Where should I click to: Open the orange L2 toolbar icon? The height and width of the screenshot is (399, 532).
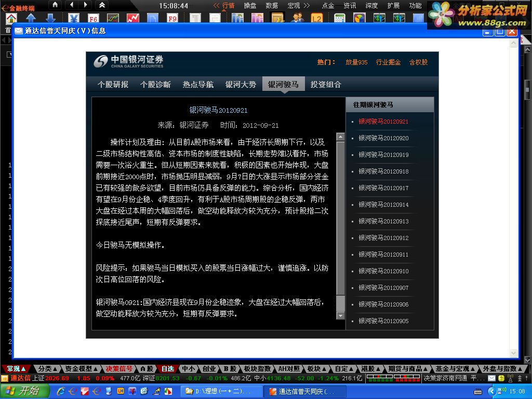(x=317, y=18)
